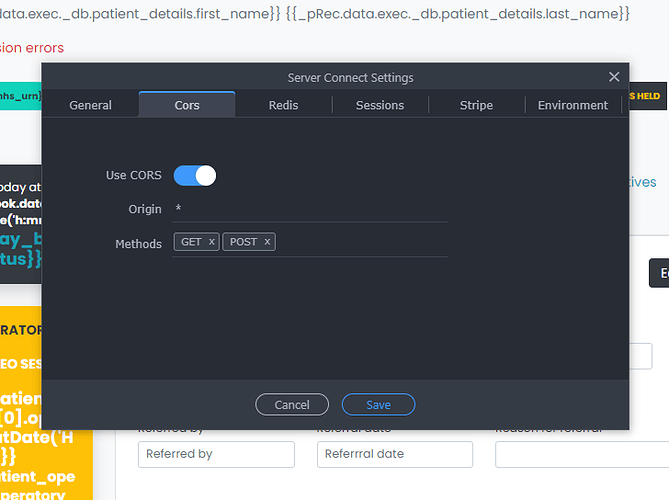Select the Cors tab

(187, 105)
